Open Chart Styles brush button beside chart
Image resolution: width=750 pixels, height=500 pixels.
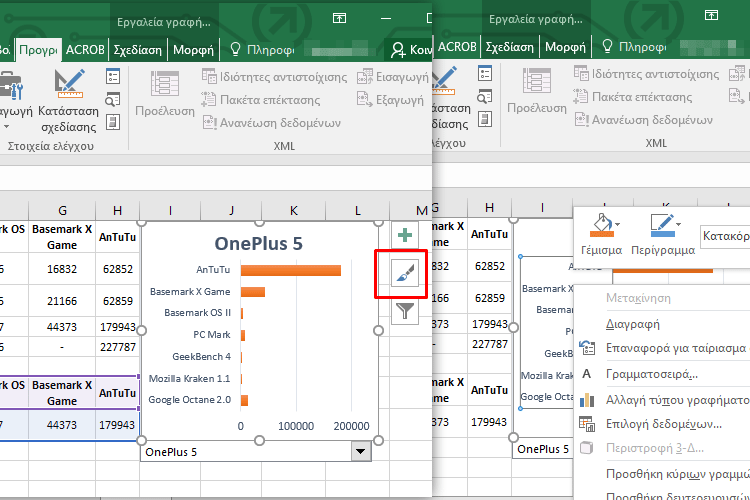(405, 274)
